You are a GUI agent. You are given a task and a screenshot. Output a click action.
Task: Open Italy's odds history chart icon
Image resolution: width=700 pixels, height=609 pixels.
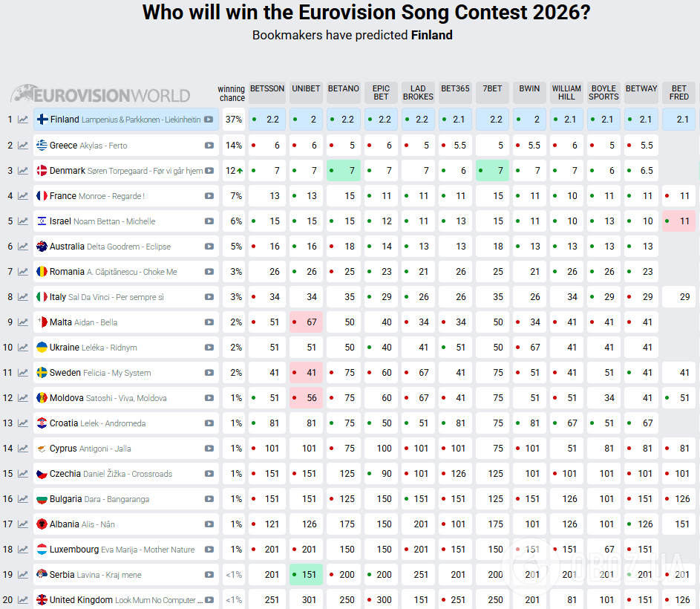23,296
